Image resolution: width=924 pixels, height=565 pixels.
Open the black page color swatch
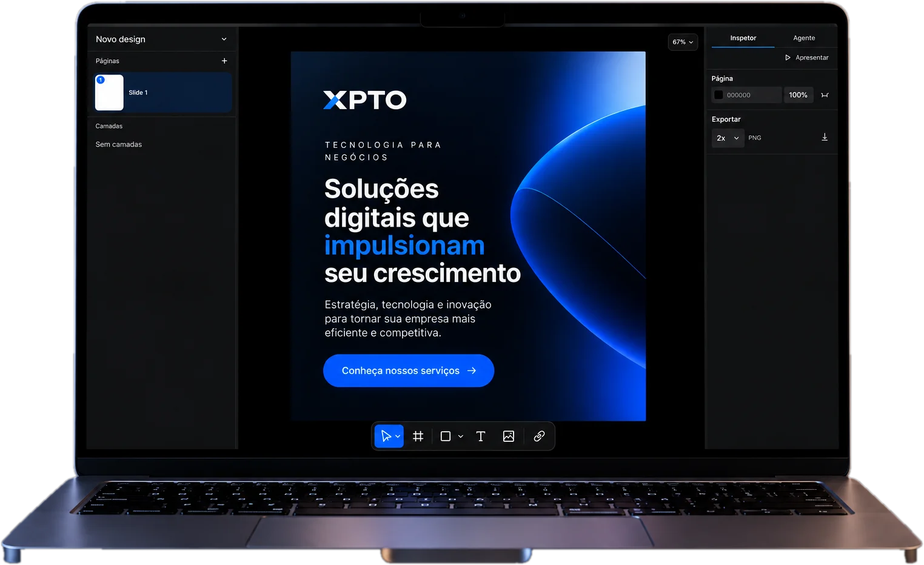pos(718,95)
